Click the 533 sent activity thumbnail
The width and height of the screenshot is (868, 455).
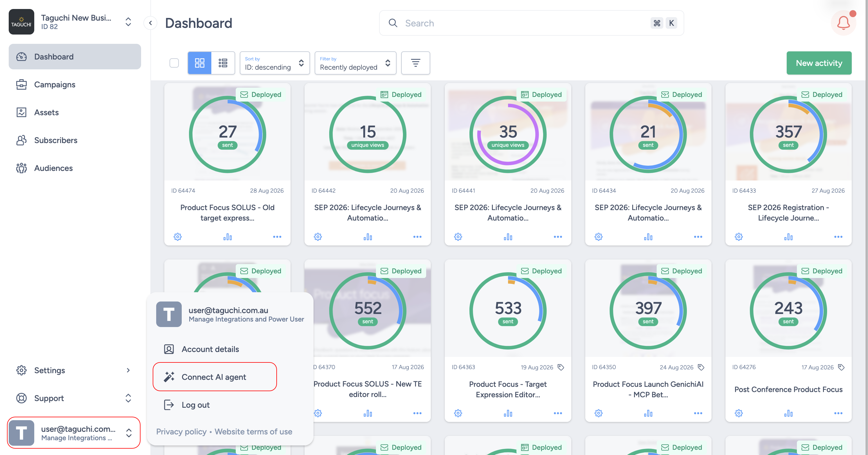[508, 308]
